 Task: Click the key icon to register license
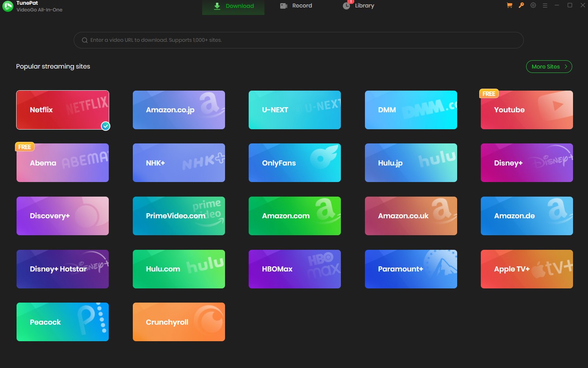[x=521, y=6]
